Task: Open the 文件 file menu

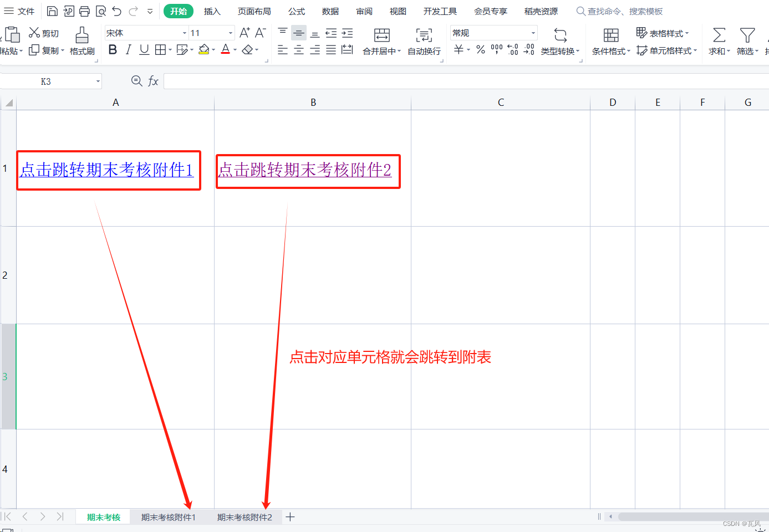Action: pyautogui.click(x=19, y=11)
